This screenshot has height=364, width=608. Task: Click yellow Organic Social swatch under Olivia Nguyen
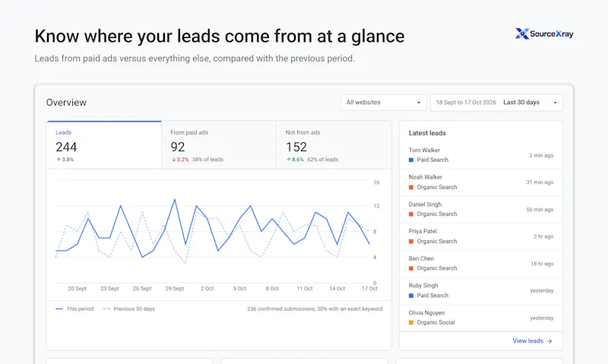[411, 322]
